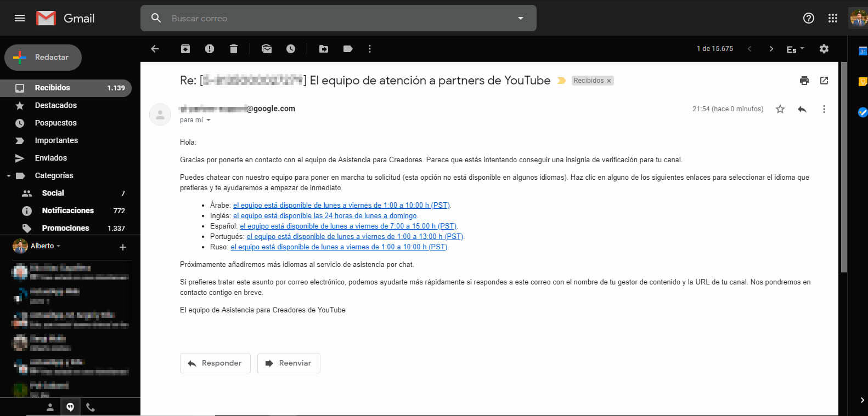Screen dimensions: 868x416
Task: Print the email conversation
Action: pos(804,81)
